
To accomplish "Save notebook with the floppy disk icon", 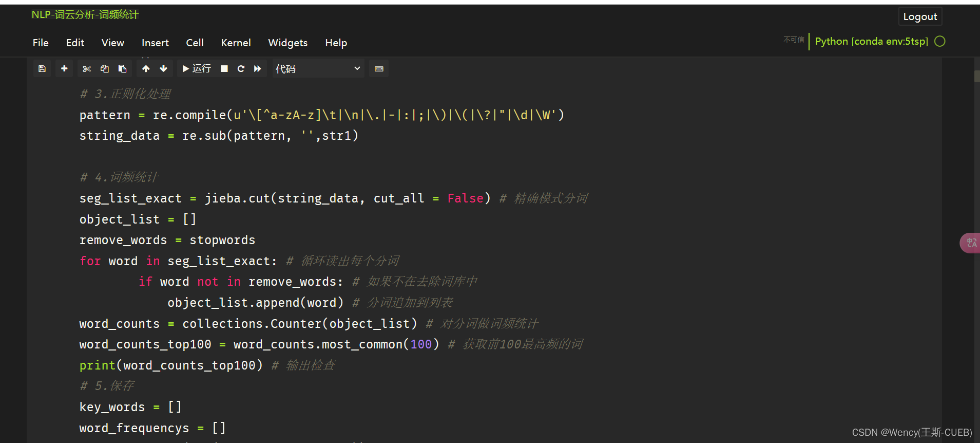I will pos(42,68).
